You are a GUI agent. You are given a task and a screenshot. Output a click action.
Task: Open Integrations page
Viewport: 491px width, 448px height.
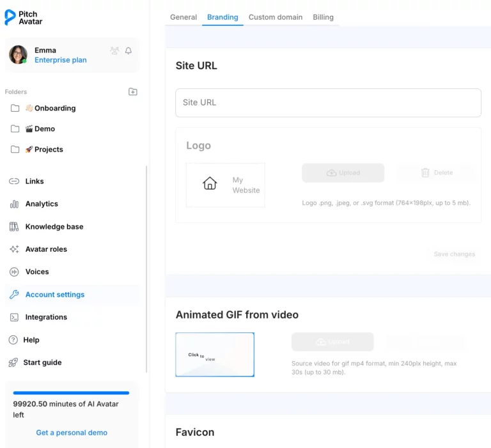click(45, 317)
